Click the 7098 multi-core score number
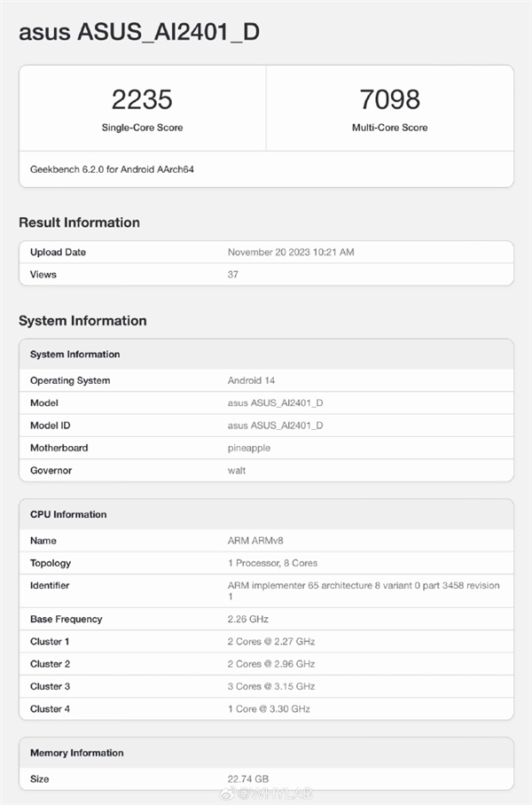The height and width of the screenshot is (805, 532). (x=389, y=99)
